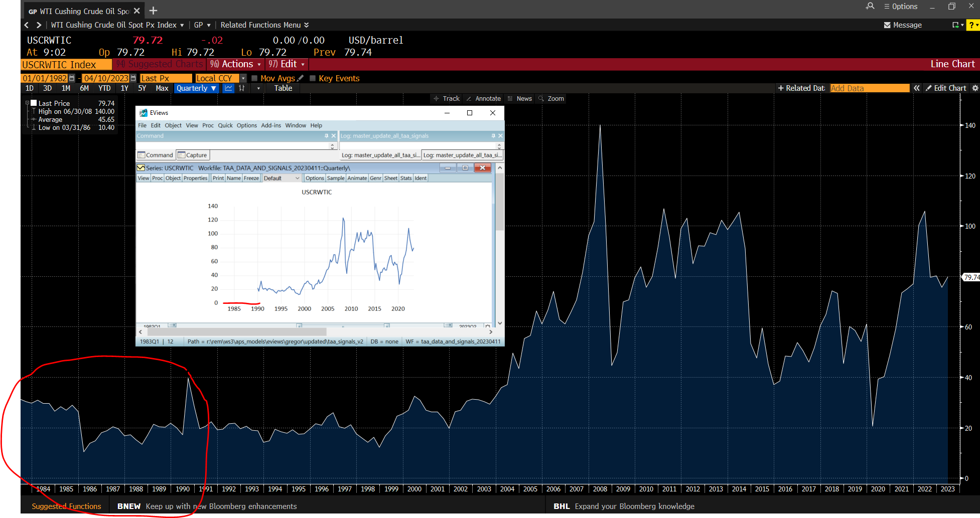Select line chart type icon

click(x=228, y=88)
